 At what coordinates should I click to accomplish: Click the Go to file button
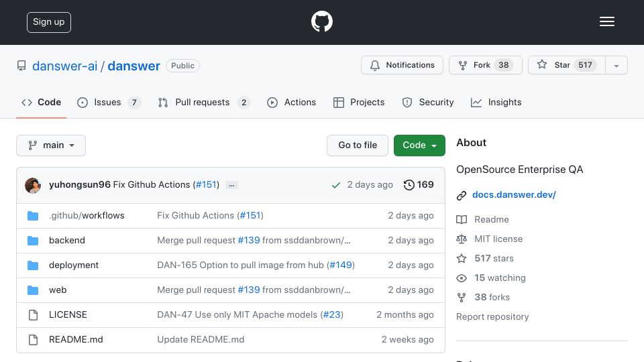[x=358, y=145]
